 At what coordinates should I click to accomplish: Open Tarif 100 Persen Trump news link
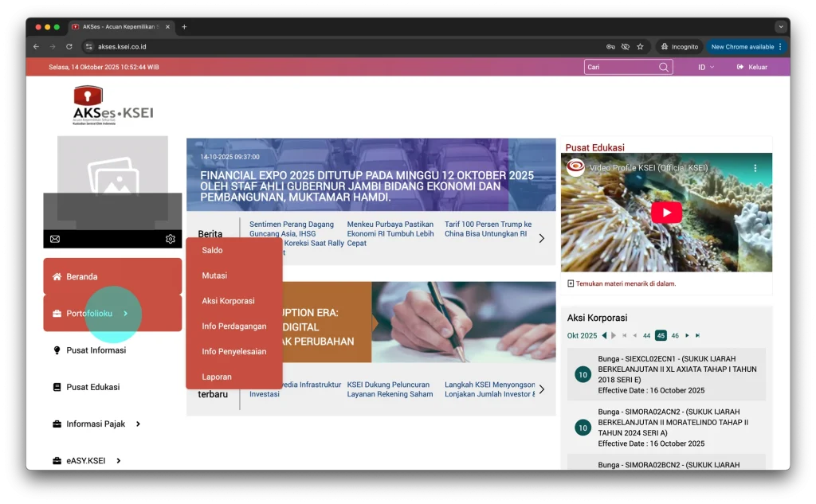click(x=488, y=229)
